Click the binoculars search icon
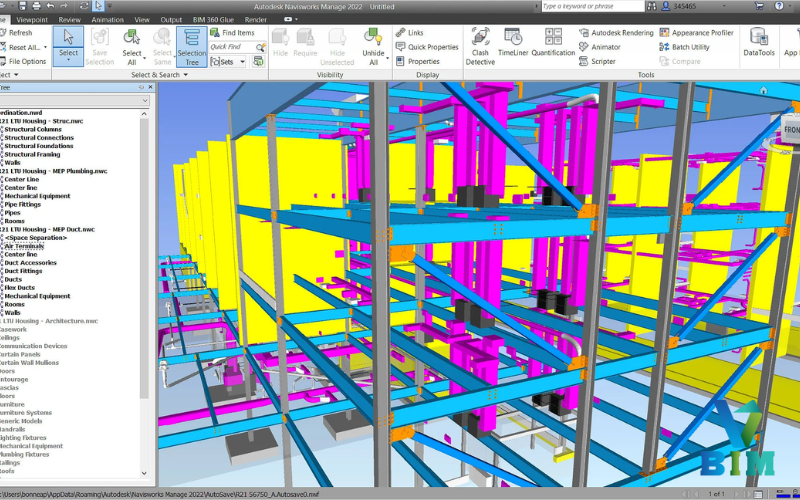The height and width of the screenshot is (500, 800). coord(652,6)
